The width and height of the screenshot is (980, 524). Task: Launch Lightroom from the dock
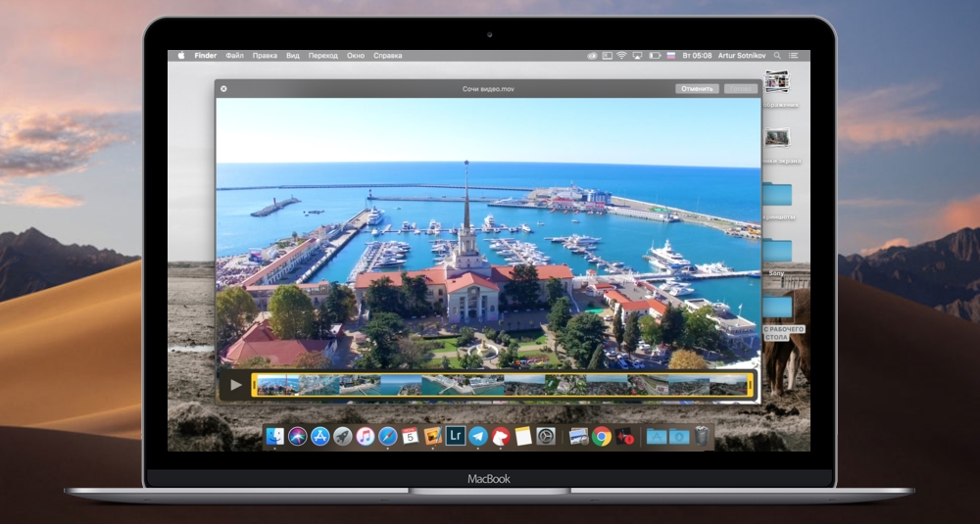coord(455,436)
